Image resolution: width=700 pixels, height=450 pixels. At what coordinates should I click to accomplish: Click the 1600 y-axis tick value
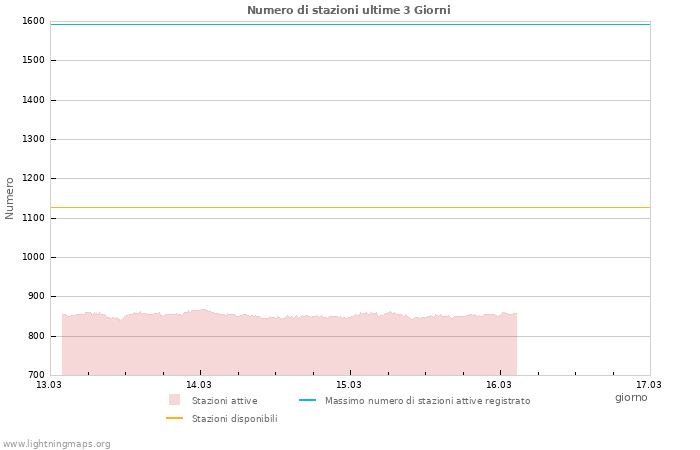pyautogui.click(x=33, y=21)
